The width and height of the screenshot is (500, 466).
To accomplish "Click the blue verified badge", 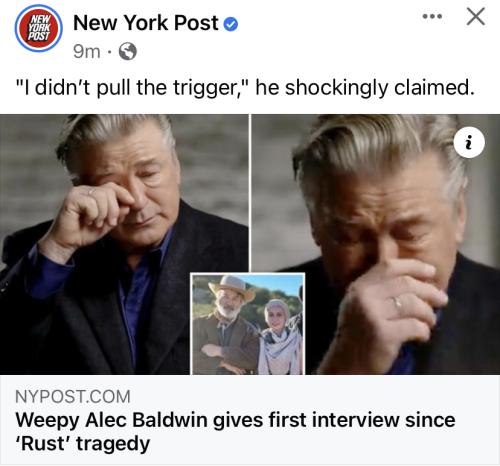I will point(231,24).
